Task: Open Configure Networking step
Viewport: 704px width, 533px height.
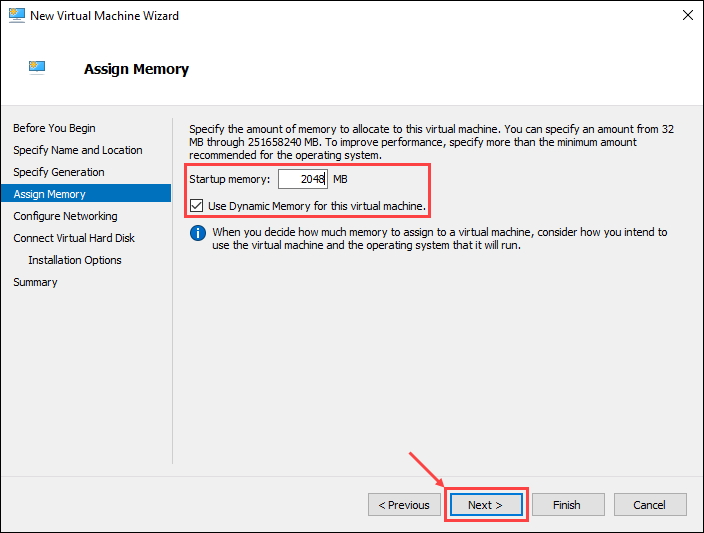Action: pos(65,216)
